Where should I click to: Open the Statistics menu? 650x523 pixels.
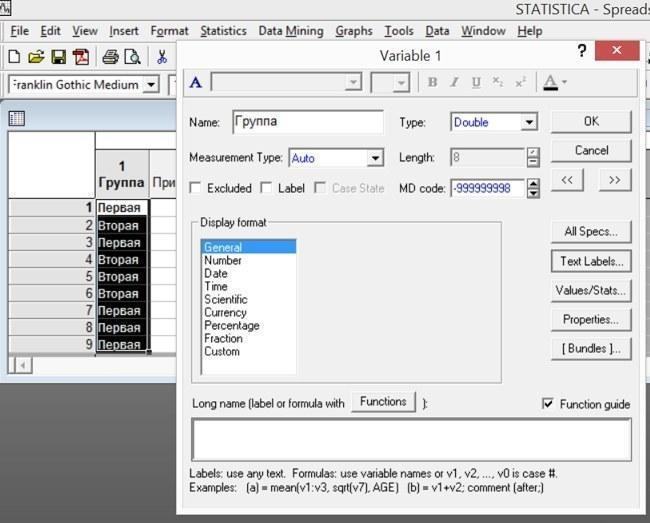click(x=223, y=31)
